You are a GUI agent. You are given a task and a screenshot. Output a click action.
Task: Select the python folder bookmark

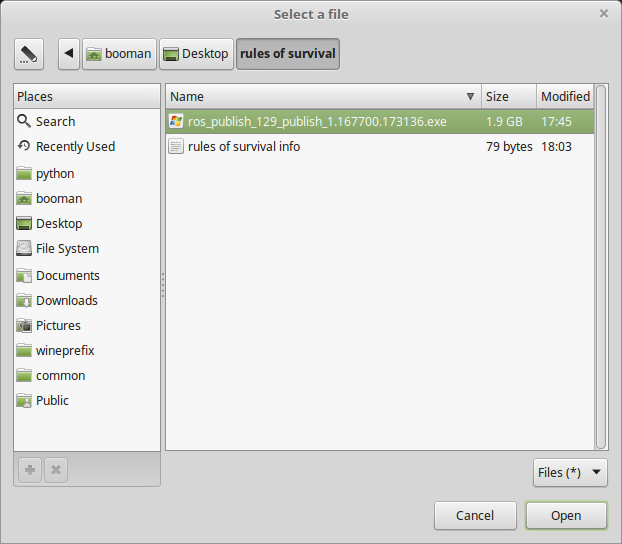click(87, 173)
